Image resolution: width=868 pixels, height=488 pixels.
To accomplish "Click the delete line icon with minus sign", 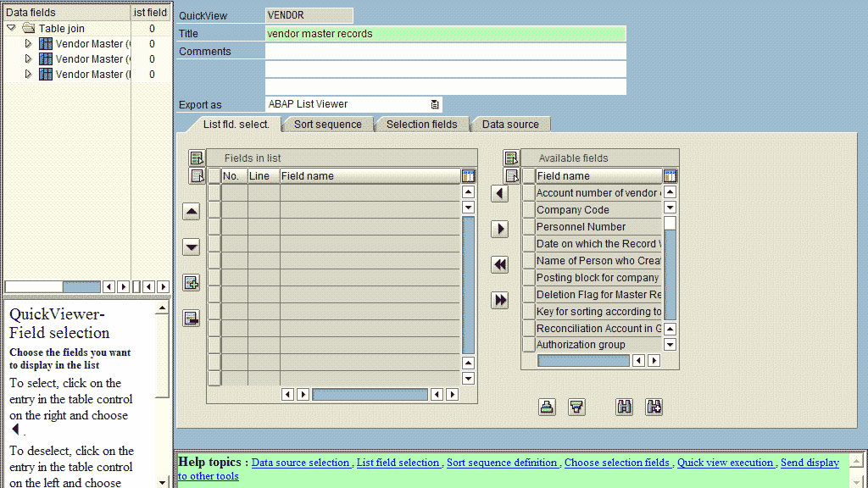I will click(x=192, y=319).
